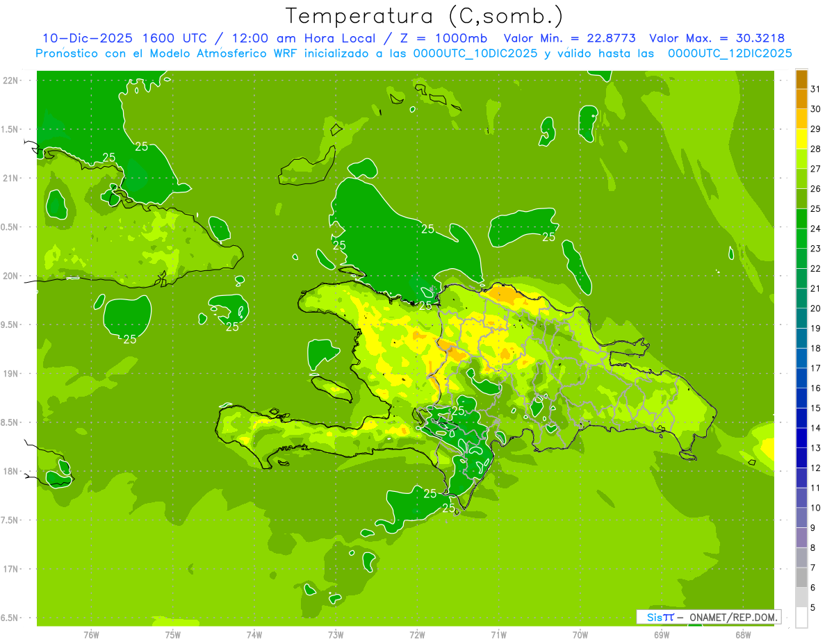The width and height of the screenshot is (834, 644).
Task: Click the "71W" longitude axis label
Action: (x=498, y=635)
